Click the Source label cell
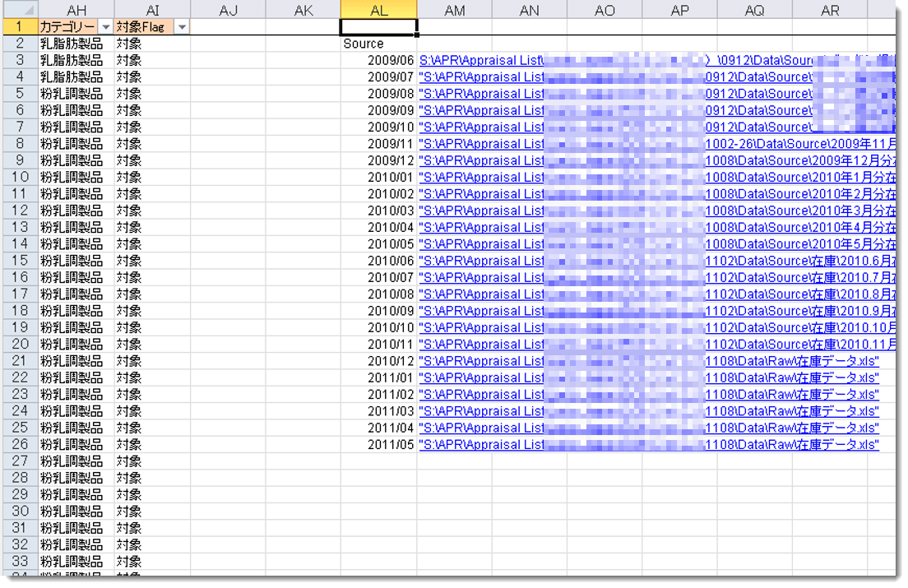Screen dimensions: 908x588 (x=378, y=44)
